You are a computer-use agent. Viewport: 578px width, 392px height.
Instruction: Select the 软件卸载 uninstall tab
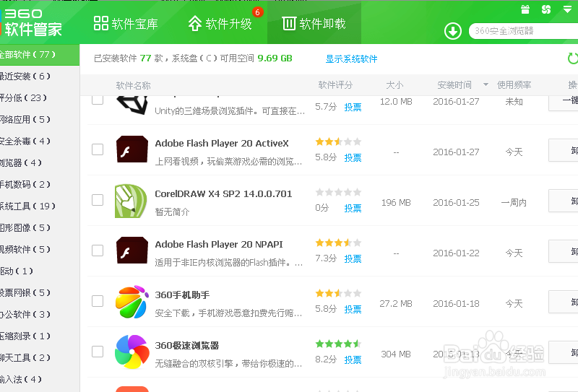pyautogui.click(x=314, y=24)
